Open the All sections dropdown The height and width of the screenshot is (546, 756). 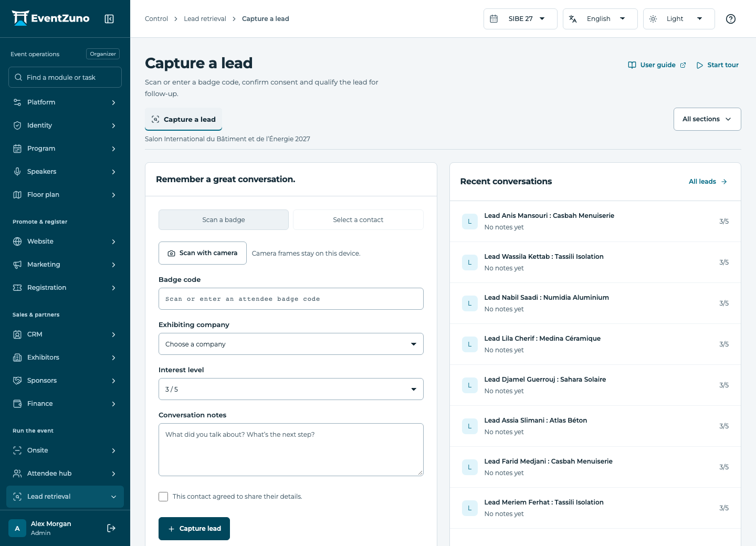click(x=707, y=119)
